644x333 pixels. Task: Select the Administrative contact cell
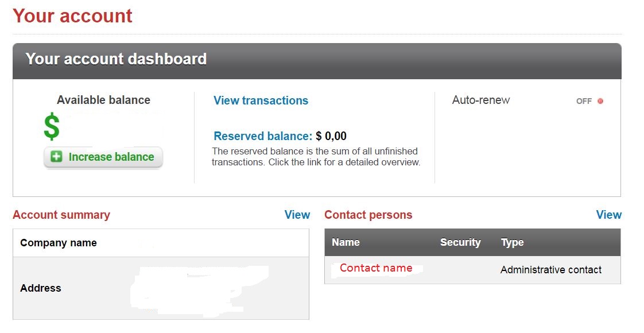tap(551, 270)
